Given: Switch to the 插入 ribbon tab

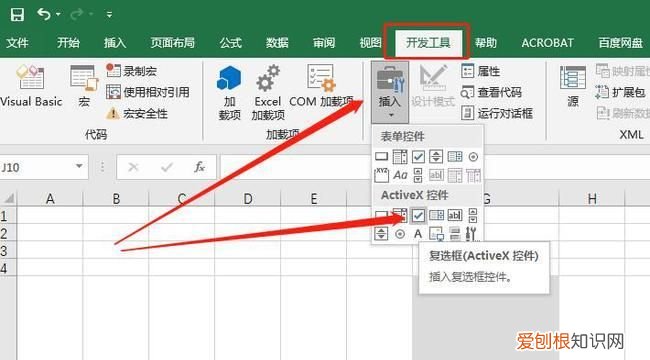Looking at the screenshot, I should (x=115, y=42).
